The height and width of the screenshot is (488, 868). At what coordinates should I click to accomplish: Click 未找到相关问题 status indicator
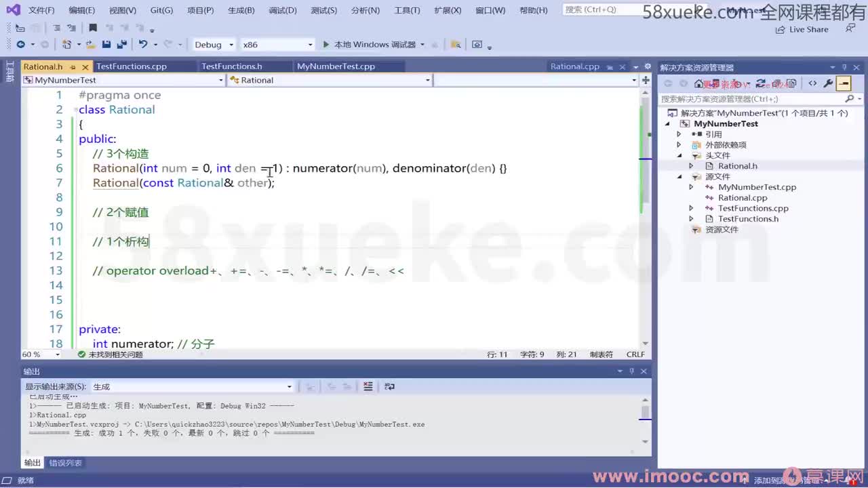pyautogui.click(x=110, y=354)
